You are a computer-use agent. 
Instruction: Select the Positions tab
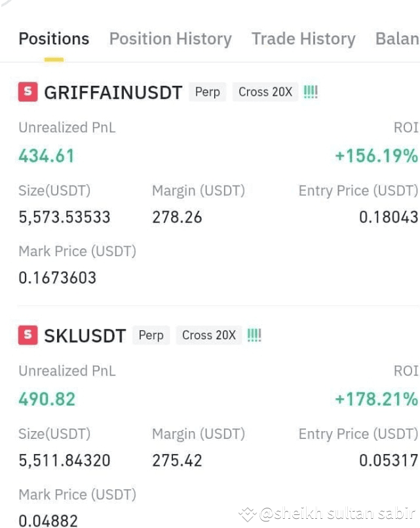tap(54, 39)
